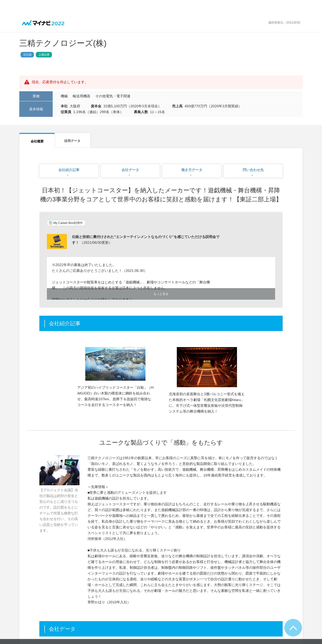Open the opera theater hall thumbnail
Screen dimensions: 322x644
[207, 367]
